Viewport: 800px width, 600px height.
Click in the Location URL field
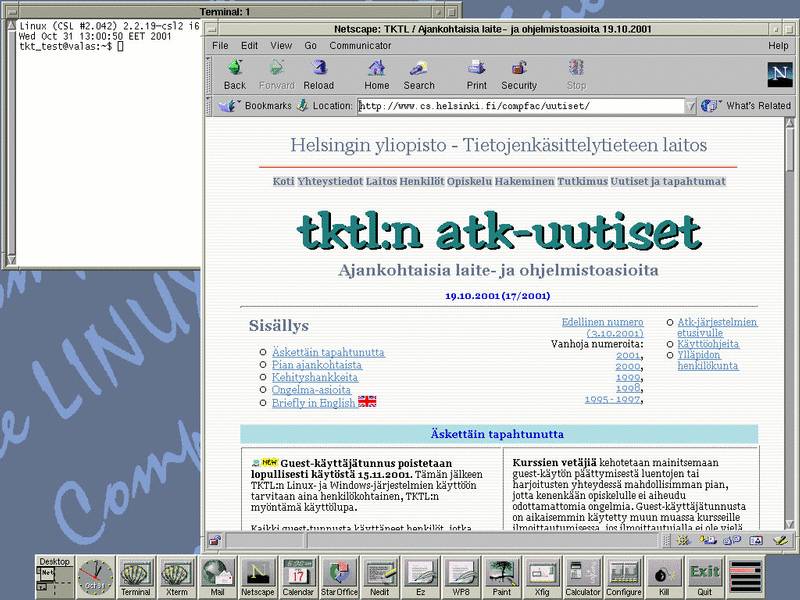[521, 106]
